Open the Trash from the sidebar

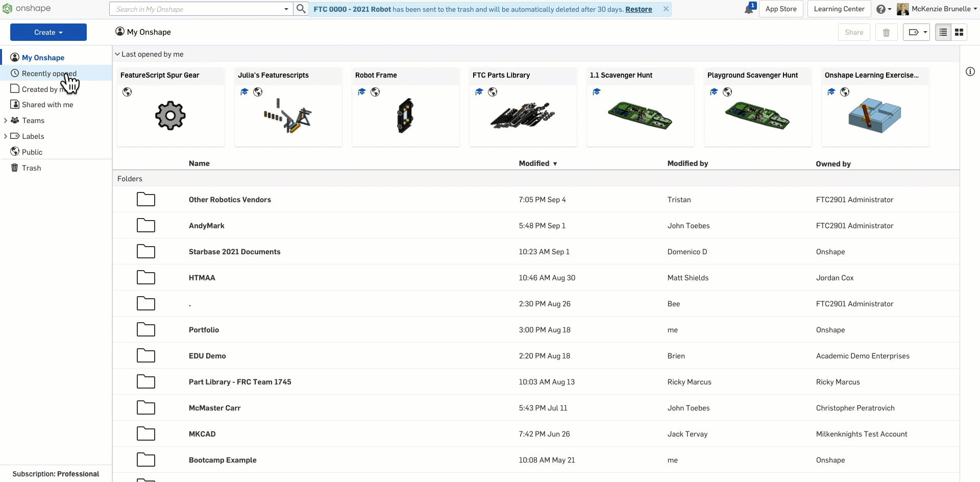point(31,167)
